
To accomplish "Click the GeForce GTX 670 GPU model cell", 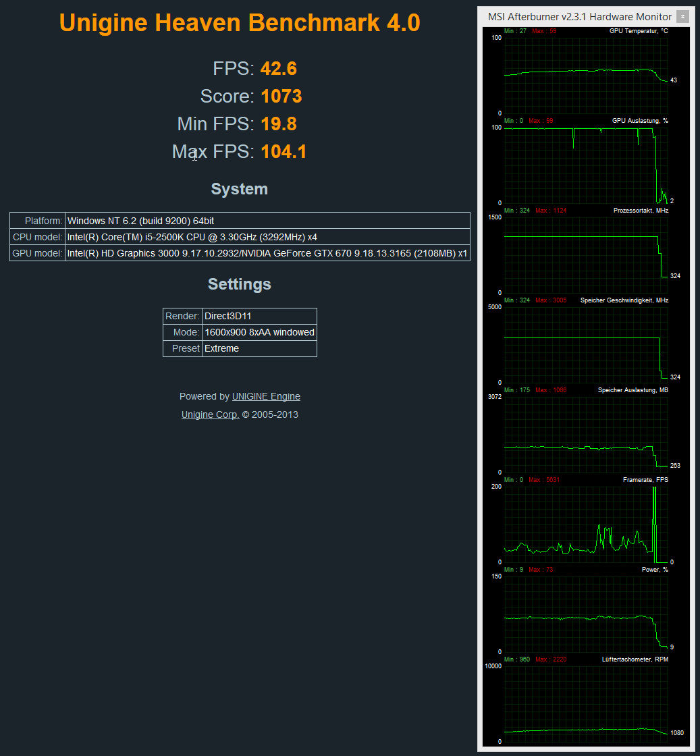I will (x=267, y=253).
